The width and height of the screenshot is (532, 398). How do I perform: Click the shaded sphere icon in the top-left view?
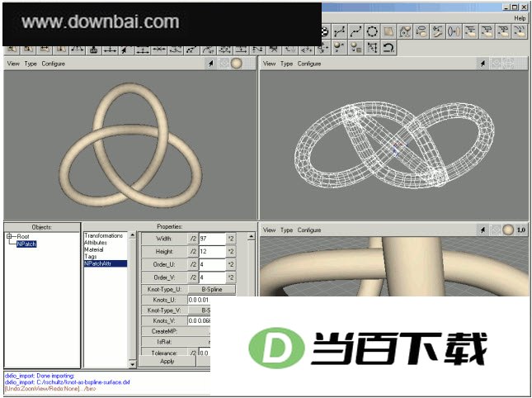coord(237,64)
